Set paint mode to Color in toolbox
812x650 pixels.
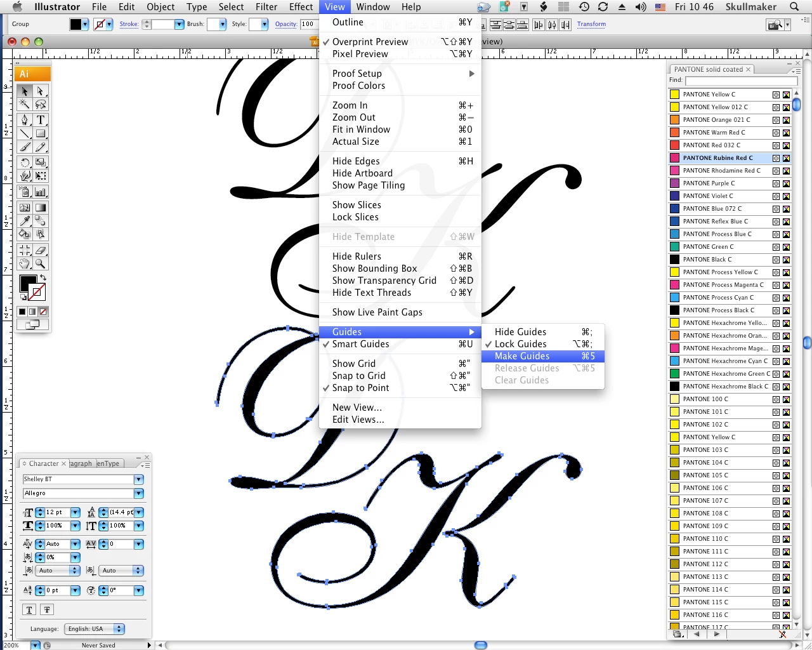point(22,312)
